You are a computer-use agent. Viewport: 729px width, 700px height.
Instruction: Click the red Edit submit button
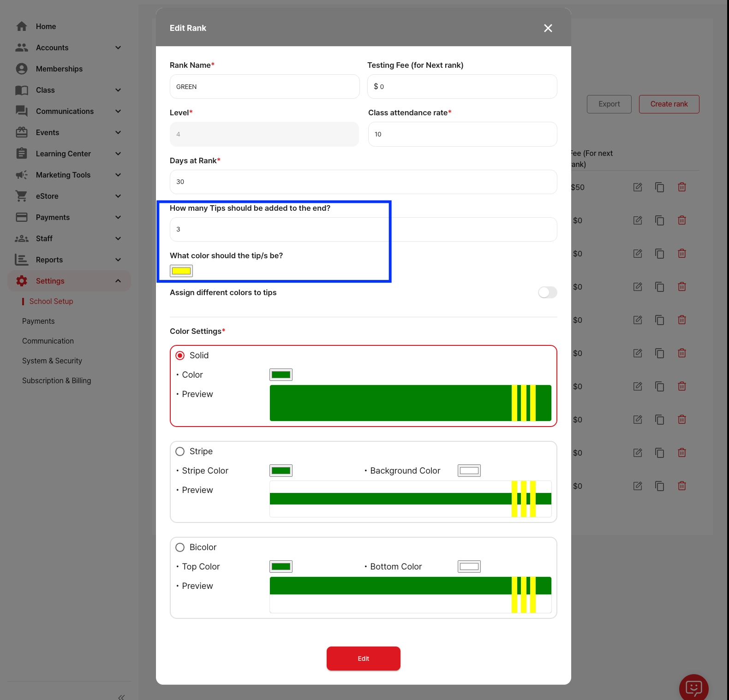364,658
